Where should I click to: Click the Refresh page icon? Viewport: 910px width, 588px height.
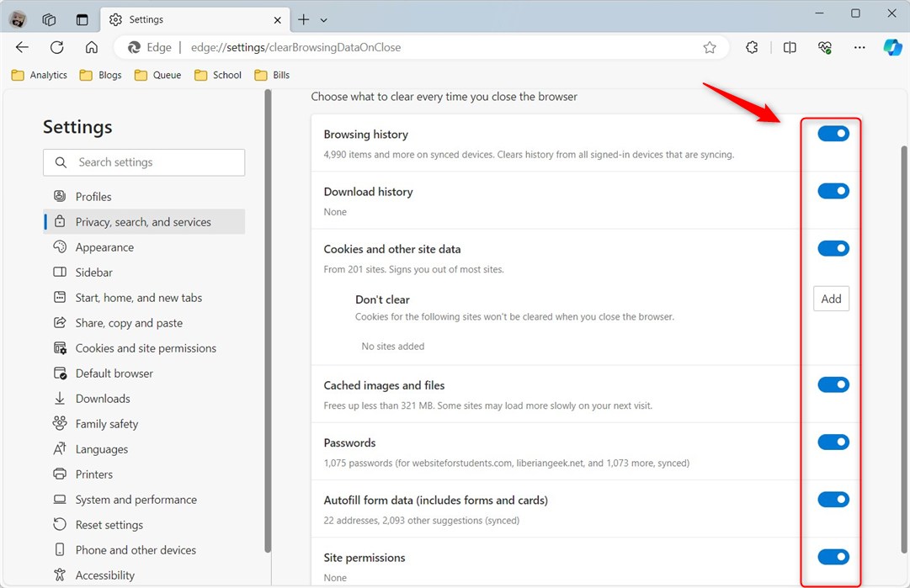point(57,48)
